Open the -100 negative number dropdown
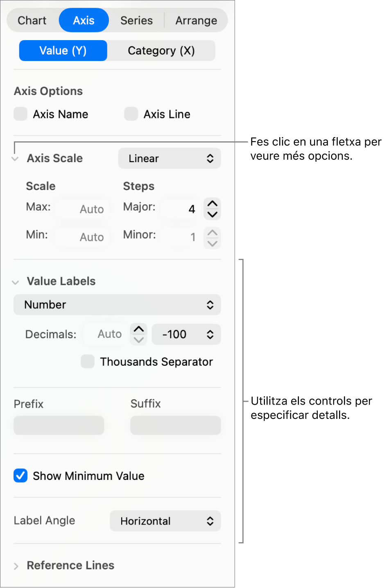Viewport: 389px width, 588px height. tap(186, 334)
